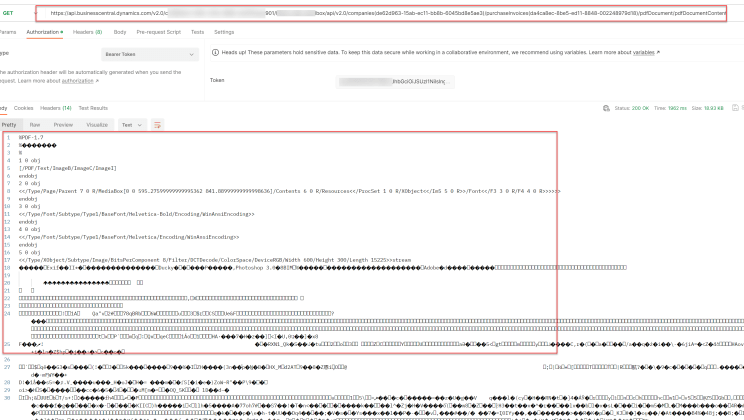Viewport: 744px width, 420px height.
Task: Open the Pre-request Script tab
Action: (x=158, y=32)
